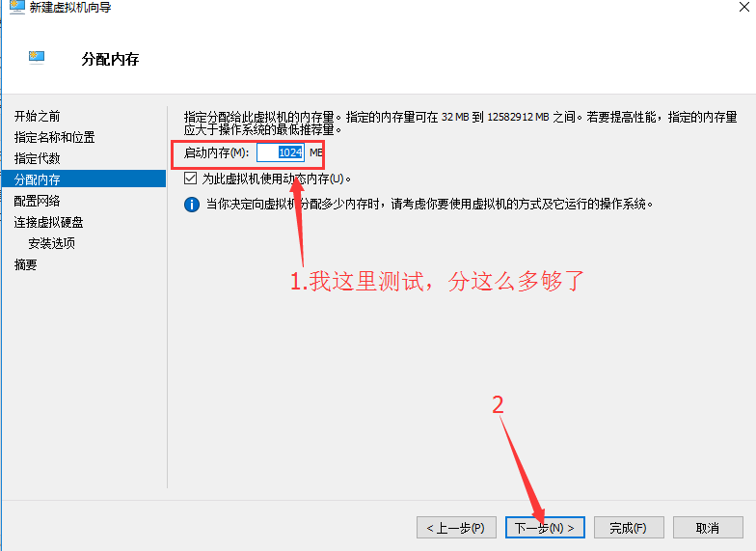Image resolution: width=756 pixels, height=551 pixels.
Task: Select the highlighted 分配内存 step
Action: pyautogui.click(x=38, y=179)
